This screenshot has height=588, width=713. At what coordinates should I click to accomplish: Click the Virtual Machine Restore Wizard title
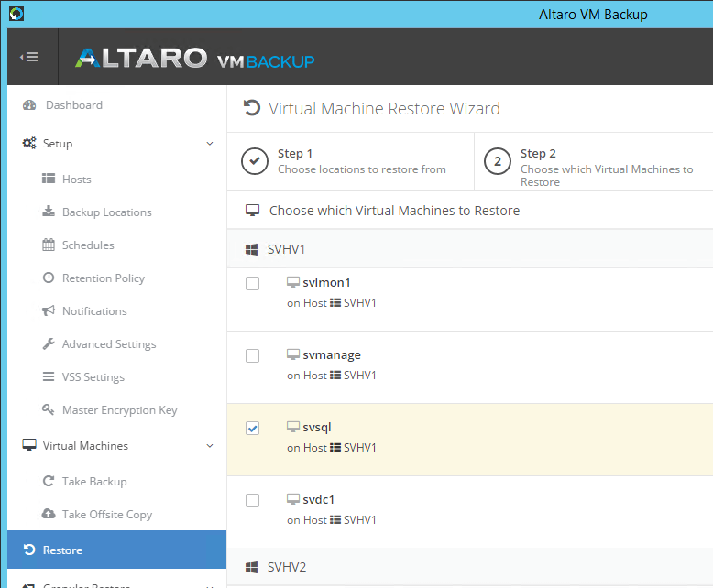384,109
